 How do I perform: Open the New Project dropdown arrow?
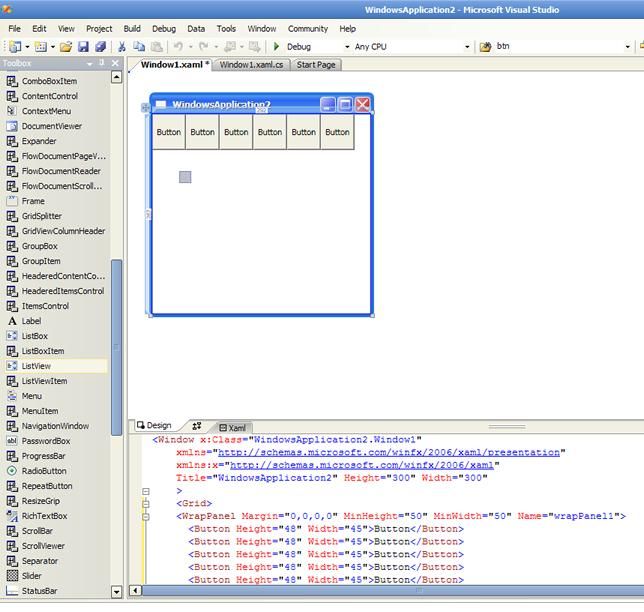click(28, 47)
